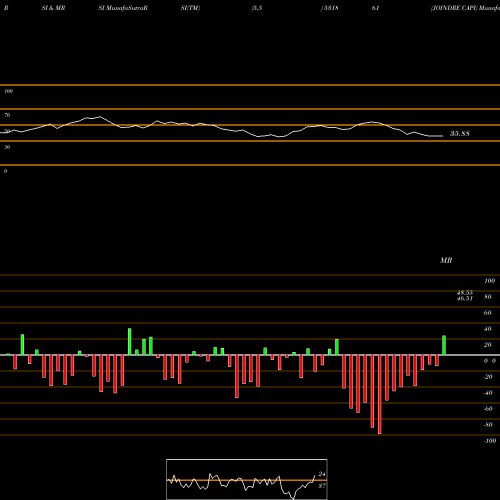Viewport: 500px width, 500px height.
Task: Click the 80 label on the MR axis
Action: (488, 297)
